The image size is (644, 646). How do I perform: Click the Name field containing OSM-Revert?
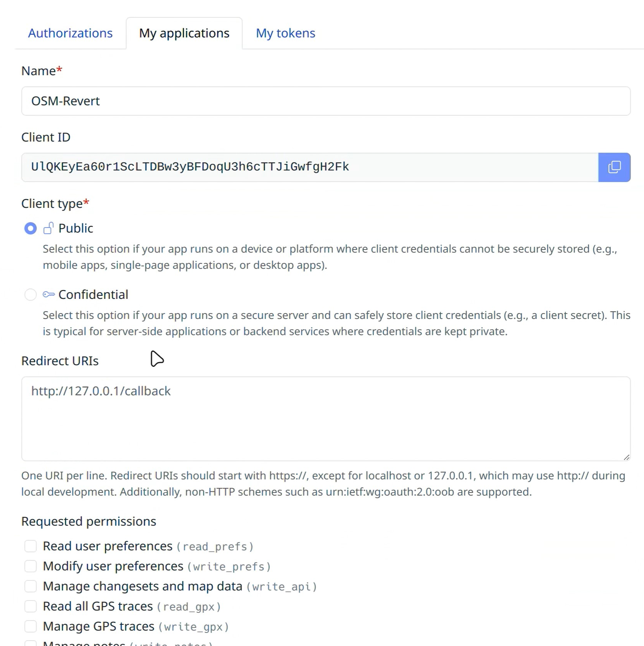pyautogui.click(x=326, y=101)
